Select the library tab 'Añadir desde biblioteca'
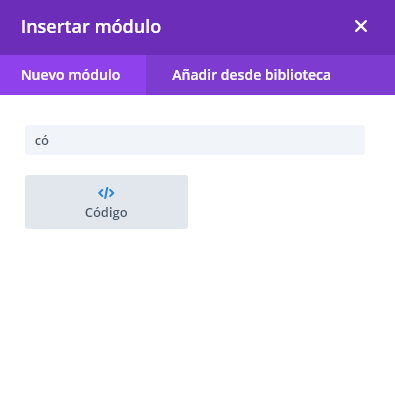This screenshot has height=396, width=395. pyautogui.click(x=251, y=75)
